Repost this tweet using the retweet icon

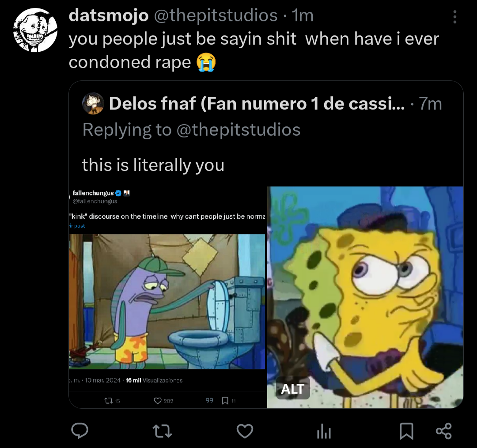pyautogui.click(x=162, y=431)
